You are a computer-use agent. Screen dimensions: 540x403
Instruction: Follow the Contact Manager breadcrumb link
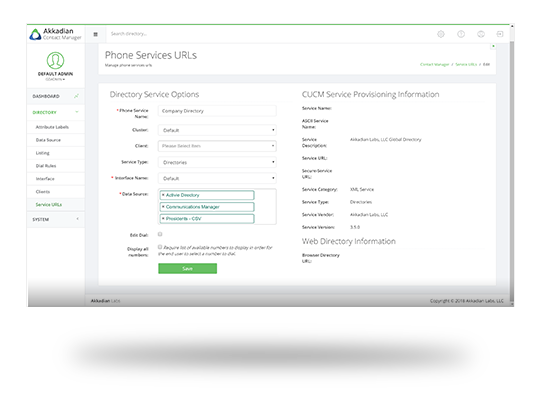[435, 64]
